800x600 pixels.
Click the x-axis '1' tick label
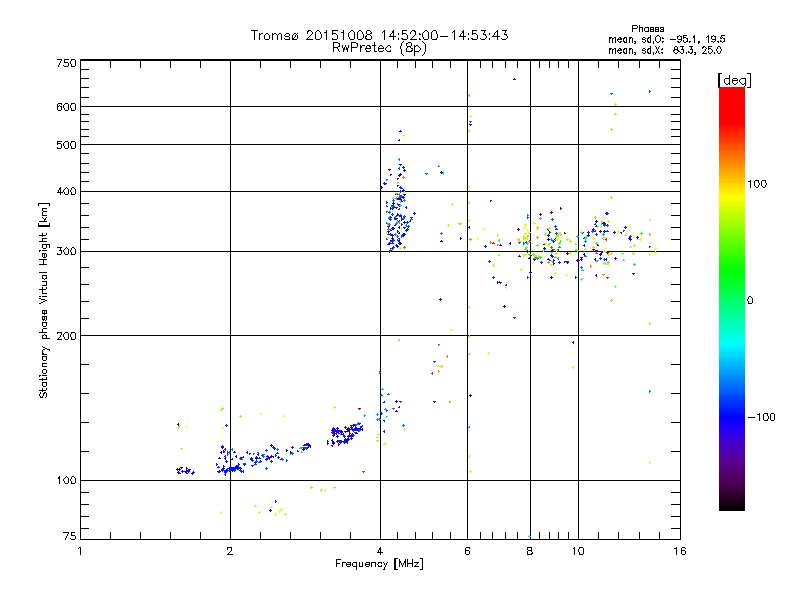[x=80, y=551]
